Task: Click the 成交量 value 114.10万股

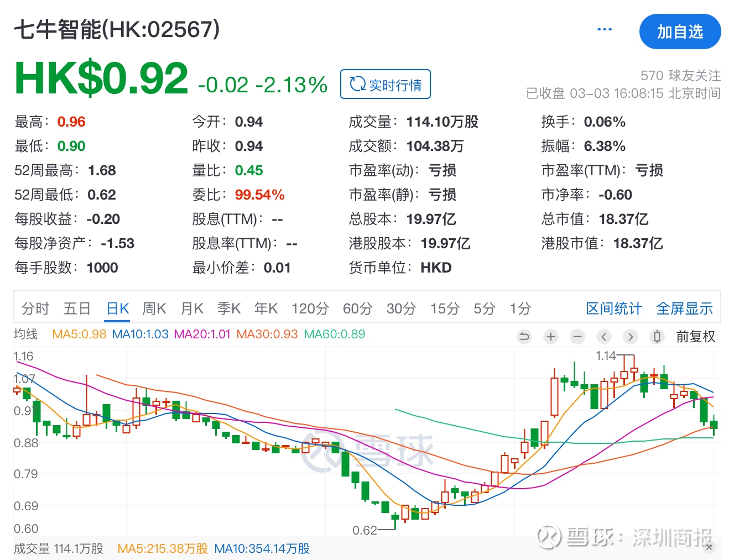Action: point(442,122)
